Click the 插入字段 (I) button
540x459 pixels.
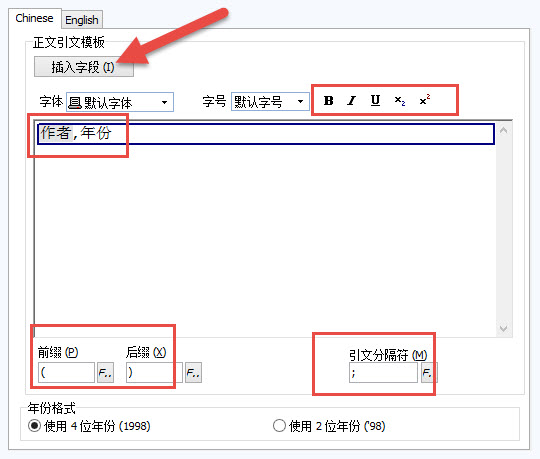[84, 67]
